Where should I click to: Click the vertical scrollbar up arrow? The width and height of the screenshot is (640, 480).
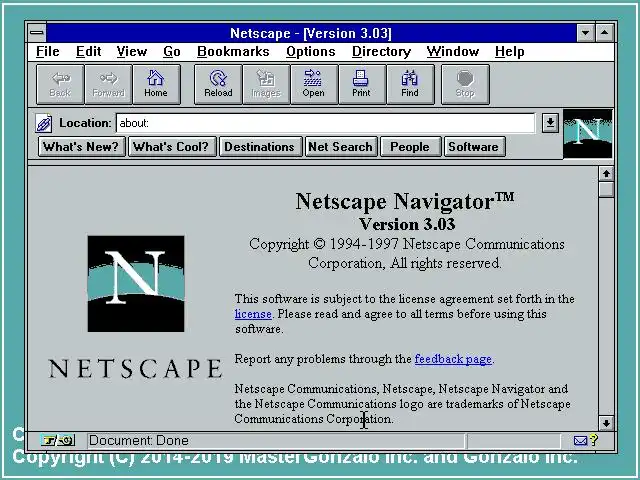point(607,174)
